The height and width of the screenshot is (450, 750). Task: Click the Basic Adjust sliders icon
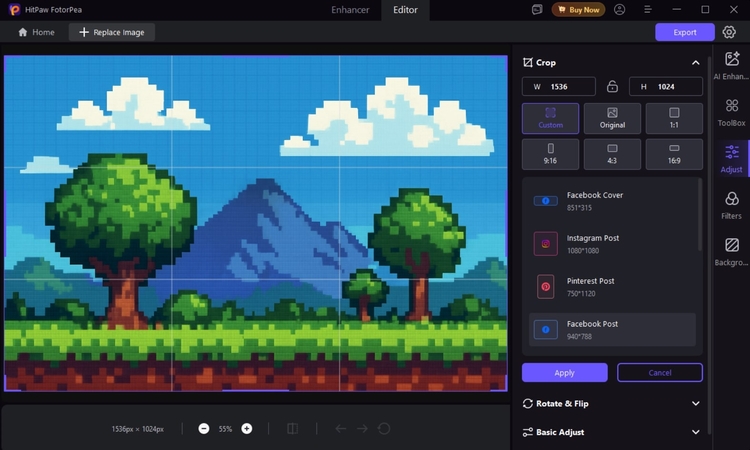(528, 432)
